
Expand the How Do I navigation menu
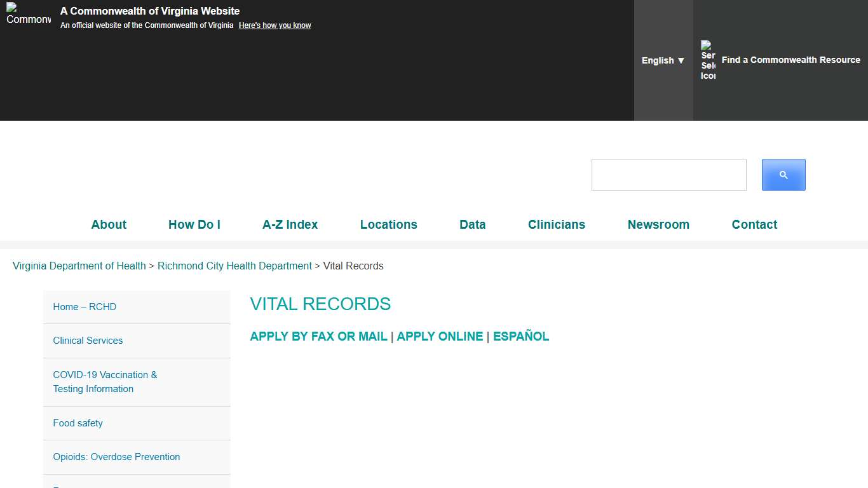tap(194, 224)
